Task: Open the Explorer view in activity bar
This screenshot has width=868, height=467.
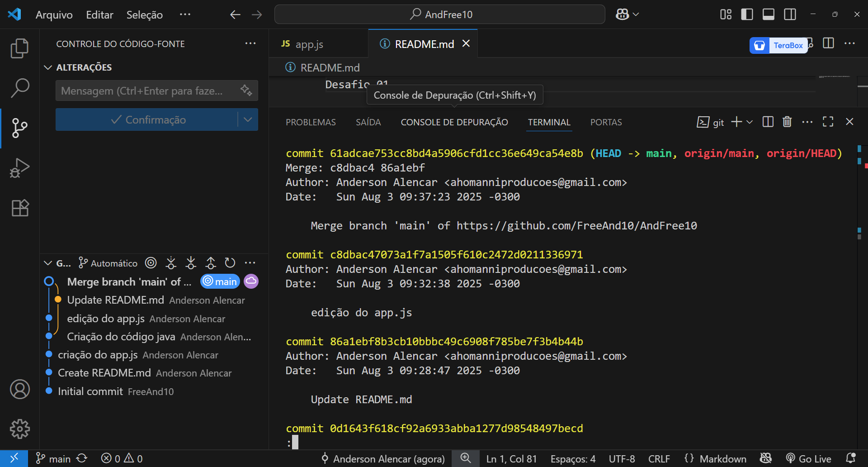Action: point(19,48)
